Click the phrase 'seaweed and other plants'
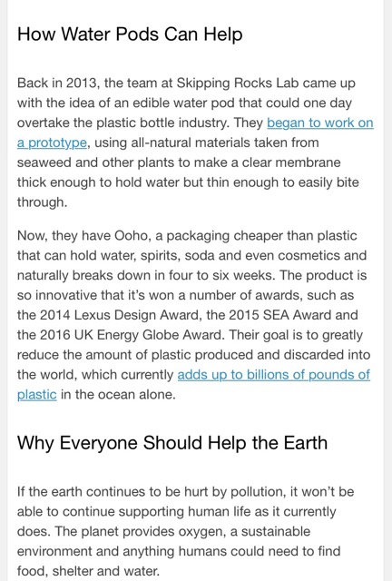Screen dimensions: 392x581 pos(94,162)
